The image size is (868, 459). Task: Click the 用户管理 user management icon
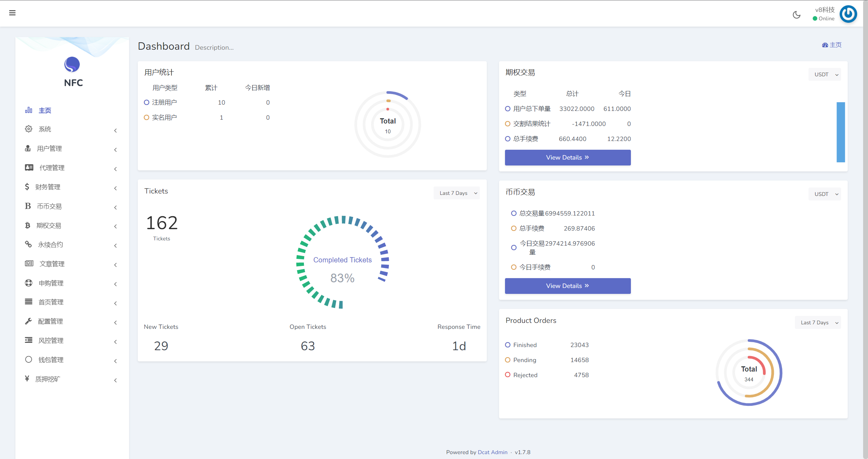point(28,149)
